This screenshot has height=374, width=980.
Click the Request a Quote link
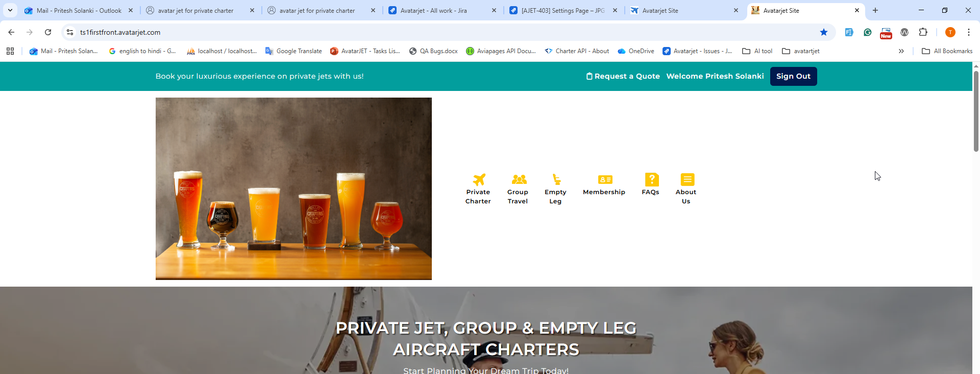point(623,76)
